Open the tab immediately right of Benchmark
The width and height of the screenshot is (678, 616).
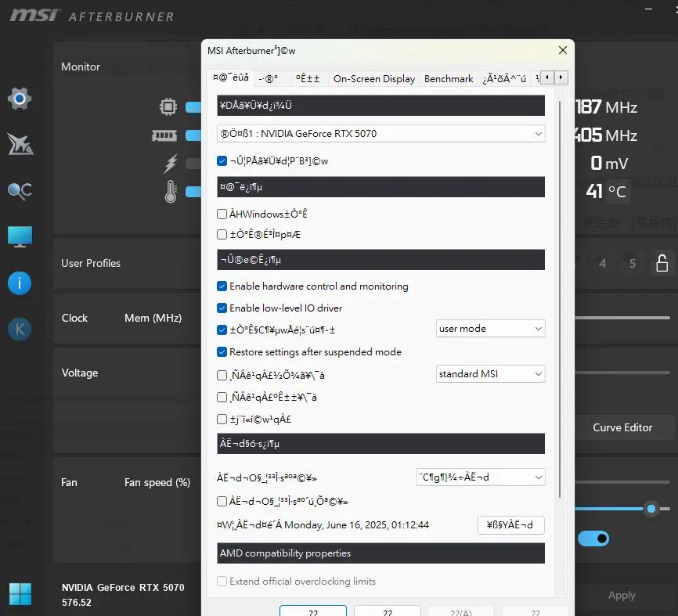pos(504,79)
